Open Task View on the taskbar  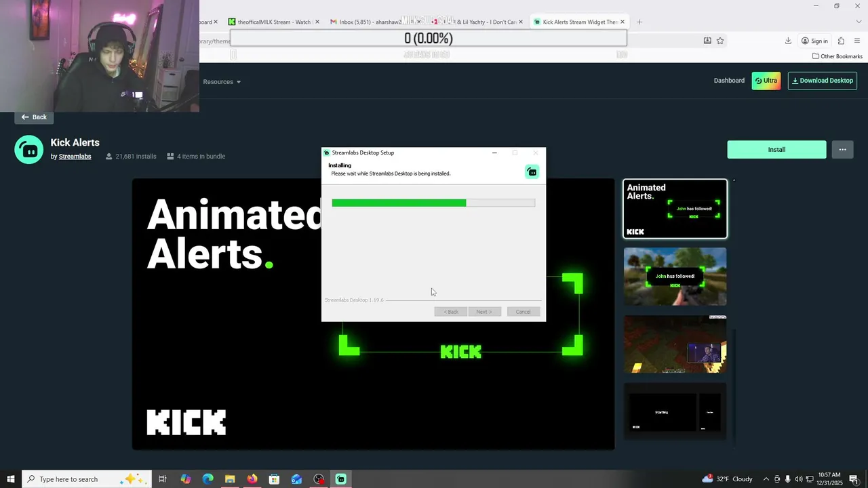click(x=163, y=479)
